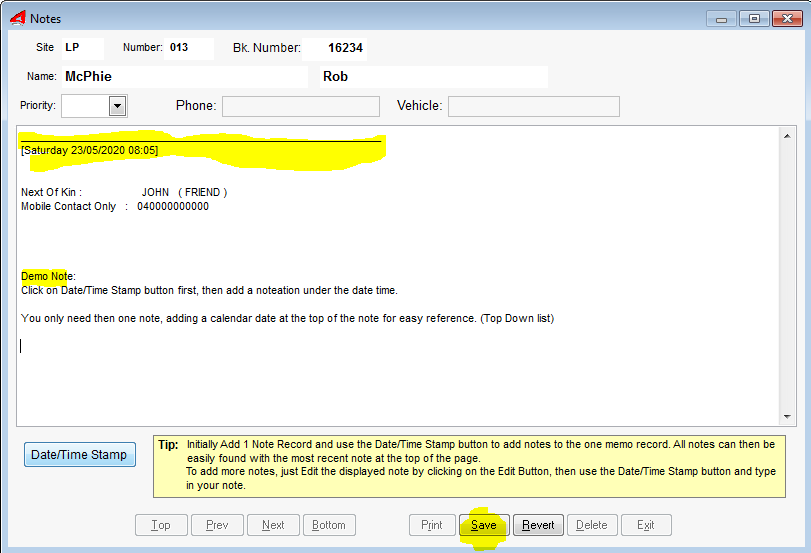Viewport: 811px width, 553px height.
Task: Maximize the Notes window
Action: 754,19
